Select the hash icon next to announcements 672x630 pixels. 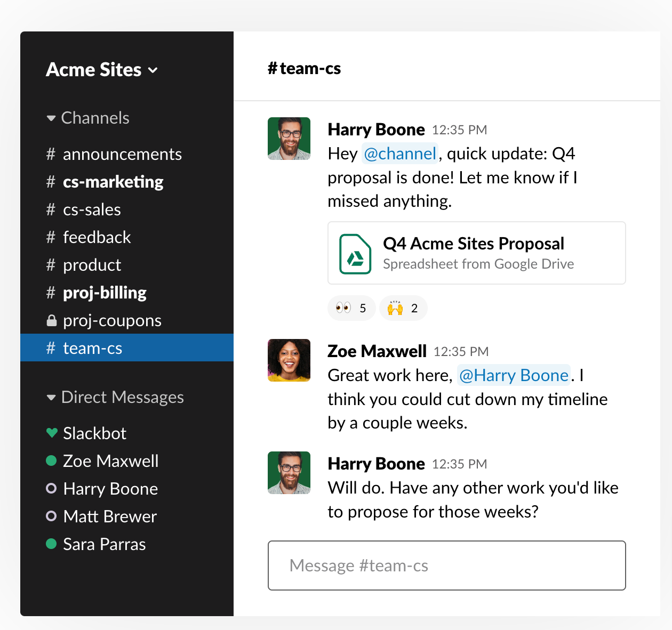(51, 154)
